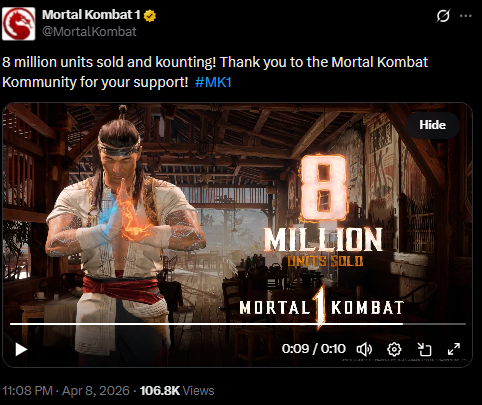Click the gold verified badge

tap(150, 15)
